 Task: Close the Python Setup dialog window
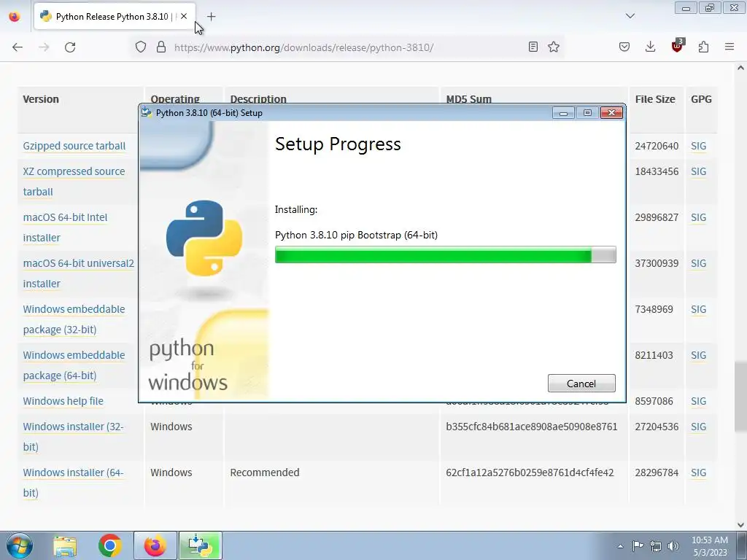tap(612, 112)
